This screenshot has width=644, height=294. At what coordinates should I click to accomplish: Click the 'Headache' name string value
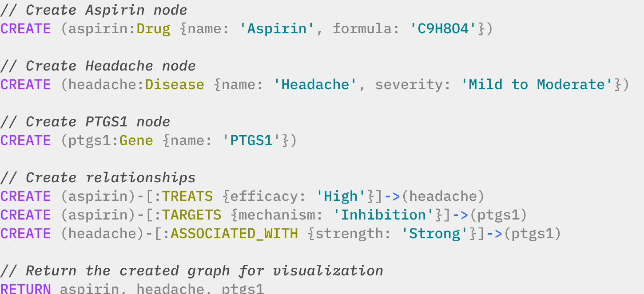(315, 85)
